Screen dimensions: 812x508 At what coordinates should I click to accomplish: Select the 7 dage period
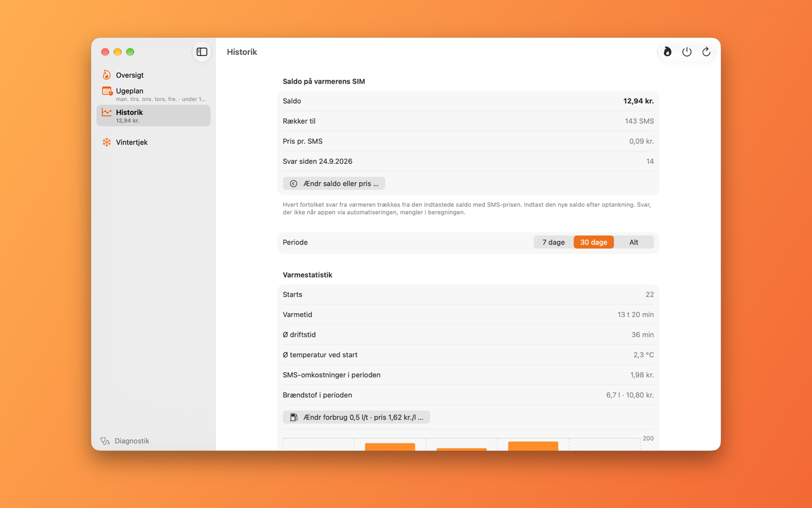[x=553, y=242]
